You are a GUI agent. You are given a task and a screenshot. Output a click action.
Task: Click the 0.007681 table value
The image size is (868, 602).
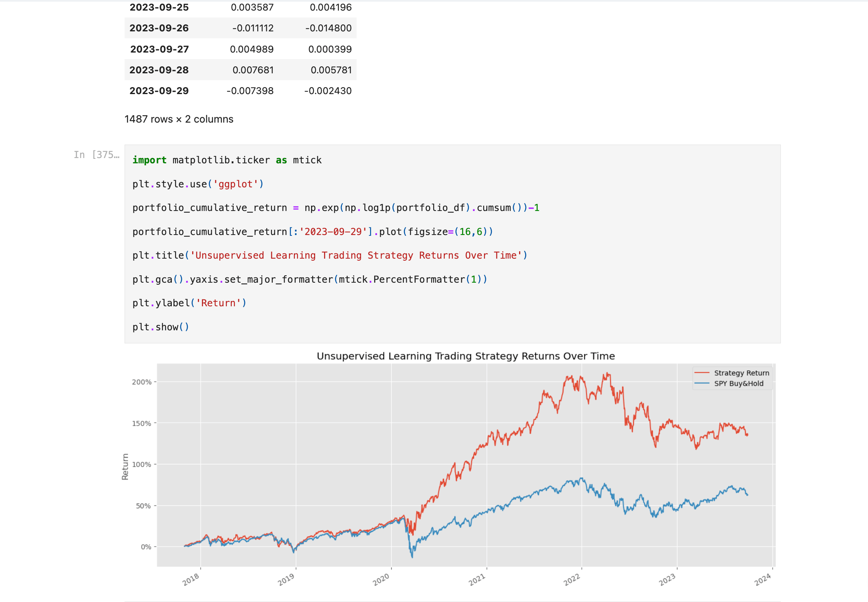click(x=253, y=70)
